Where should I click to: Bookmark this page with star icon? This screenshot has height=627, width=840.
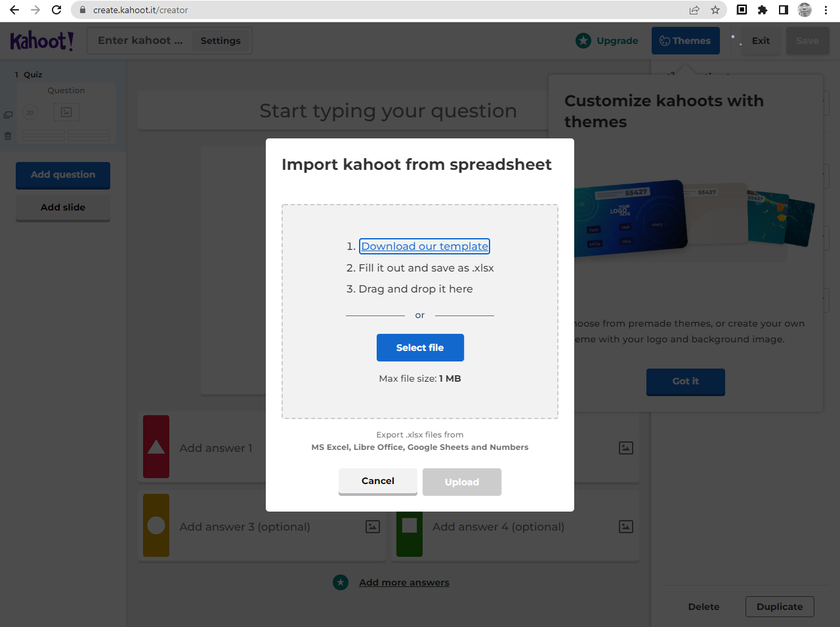715,10
